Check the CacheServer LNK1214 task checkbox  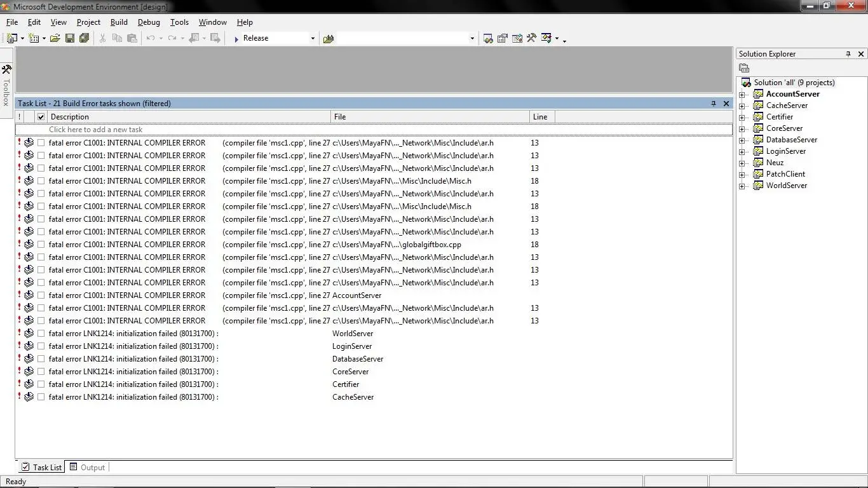(x=41, y=397)
